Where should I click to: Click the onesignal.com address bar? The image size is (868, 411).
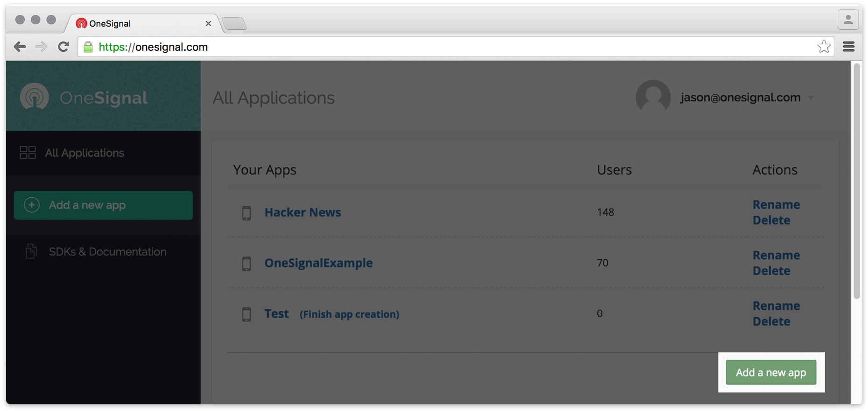420,47
